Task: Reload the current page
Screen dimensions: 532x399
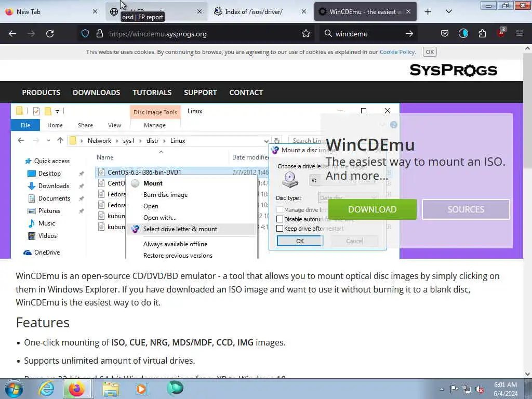Action: click(50, 34)
